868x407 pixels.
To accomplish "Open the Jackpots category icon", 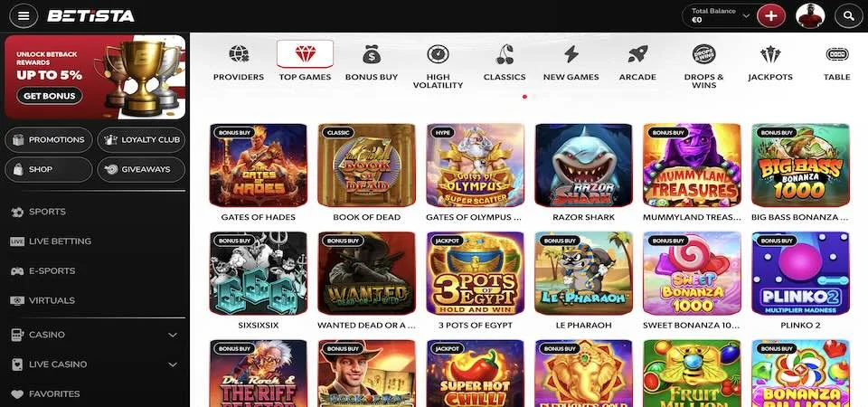I will [x=770, y=54].
